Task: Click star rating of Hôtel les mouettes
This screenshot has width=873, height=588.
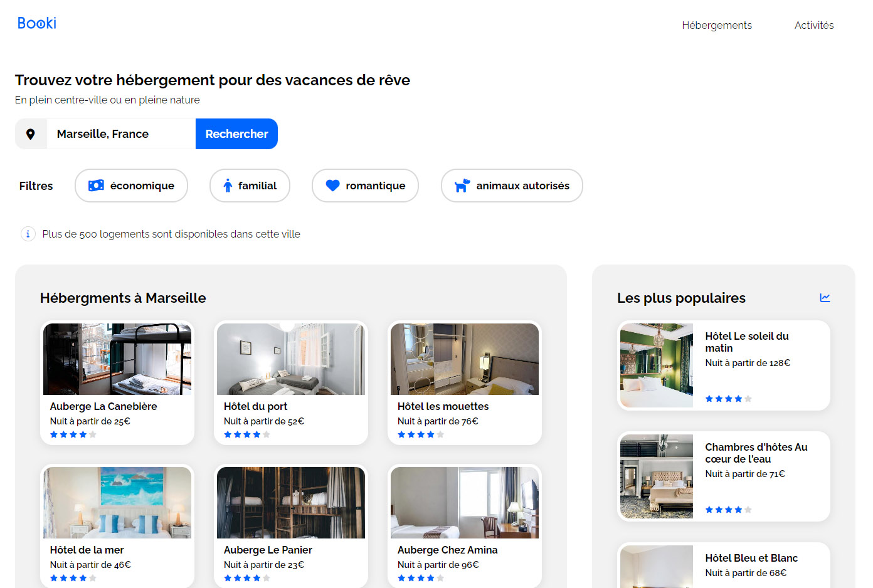Action: pyautogui.click(x=421, y=434)
